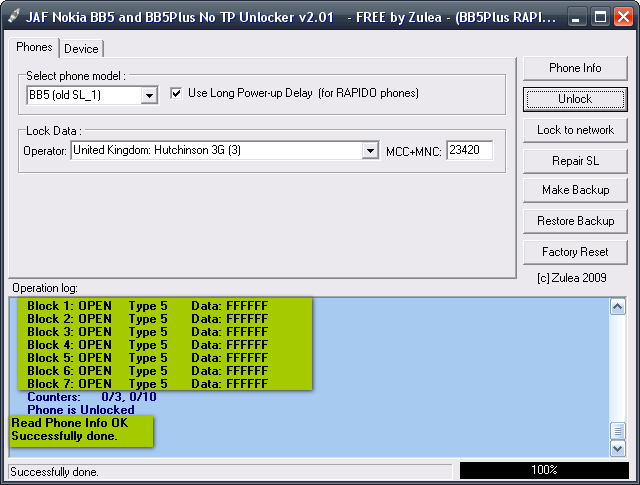Toggle Use Long Power-up Delay checkbox
640x485 pixels.
tap(176, 93)
